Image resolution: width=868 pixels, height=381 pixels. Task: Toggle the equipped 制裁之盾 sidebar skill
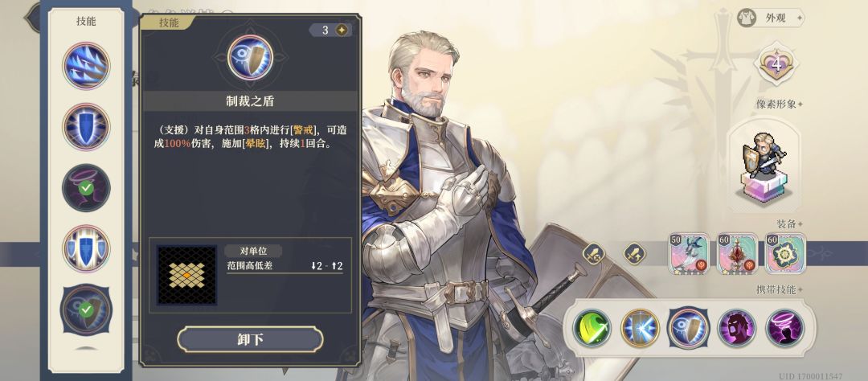click(86, 310)
